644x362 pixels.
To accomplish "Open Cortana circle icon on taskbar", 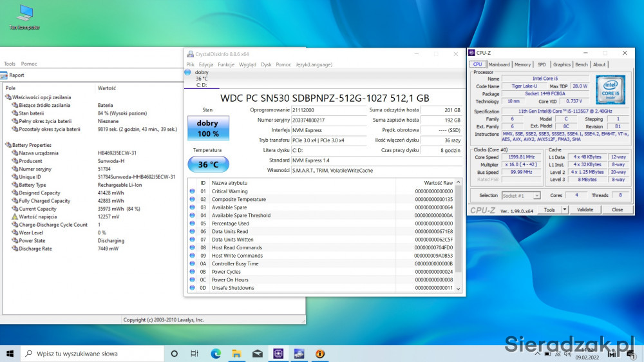I will [x=174, y=354].
